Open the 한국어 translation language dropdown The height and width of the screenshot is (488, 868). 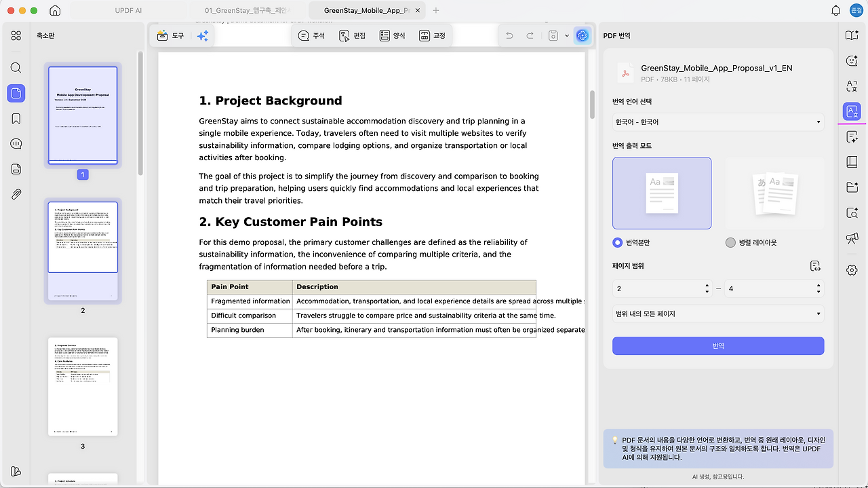coord(718,122)
